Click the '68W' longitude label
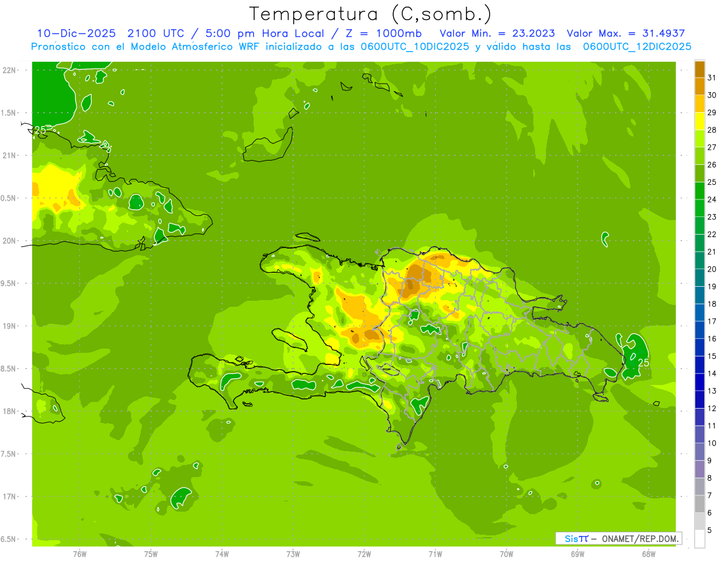Viewport: 728px width, 562px height. click(649, 554)
